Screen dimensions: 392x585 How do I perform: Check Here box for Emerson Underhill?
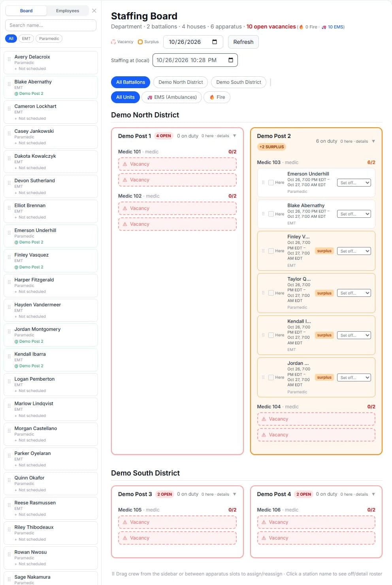click(271, 183)
